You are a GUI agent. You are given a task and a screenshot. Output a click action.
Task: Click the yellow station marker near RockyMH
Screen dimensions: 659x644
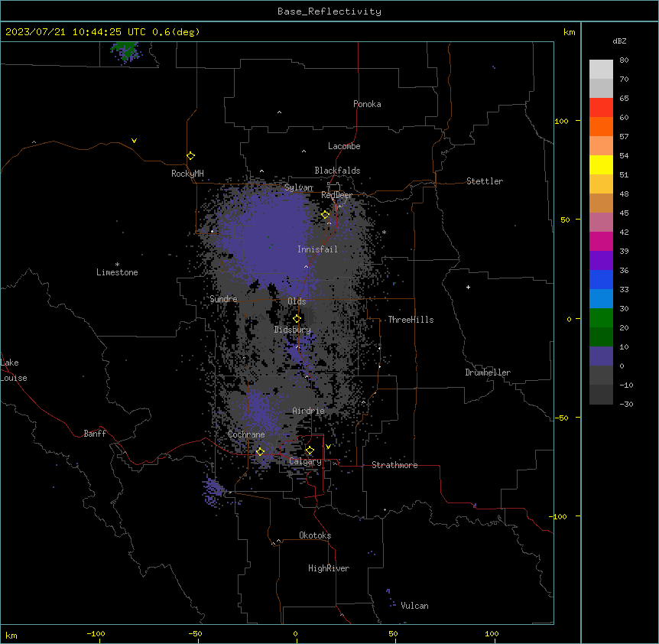pos(191,156)
